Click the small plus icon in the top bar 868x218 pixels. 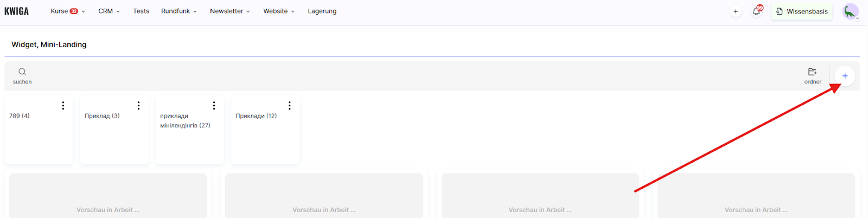(x=736, y=11)
